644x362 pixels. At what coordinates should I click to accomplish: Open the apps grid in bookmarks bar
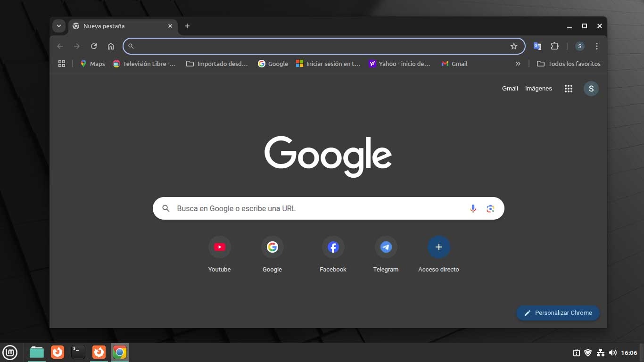(62, 64)
